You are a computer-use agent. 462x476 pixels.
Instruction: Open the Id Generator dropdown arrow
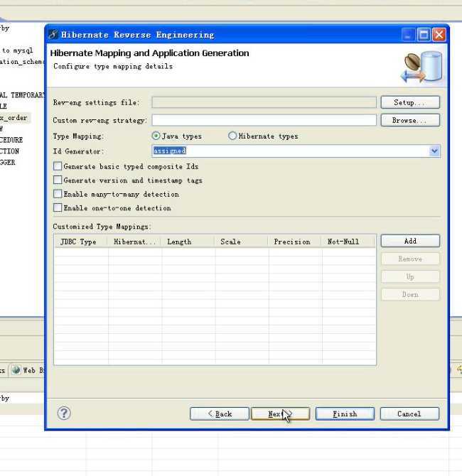[434, 151]
